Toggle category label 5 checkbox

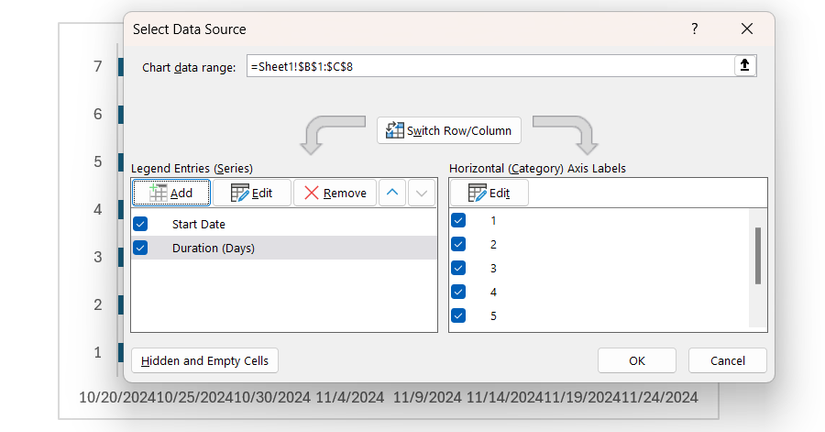tap(459, 316)
